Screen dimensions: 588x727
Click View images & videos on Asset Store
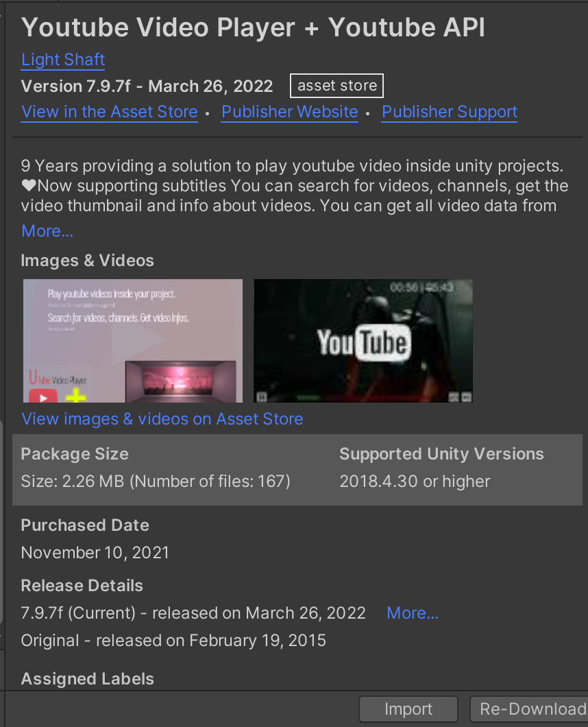(162, 419)
